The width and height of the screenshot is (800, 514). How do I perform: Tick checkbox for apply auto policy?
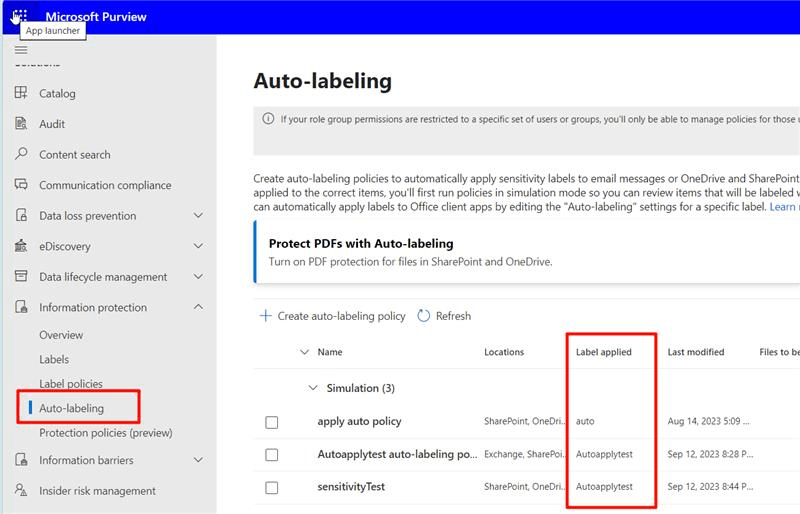pyautogui.click(x=271, y=422)
